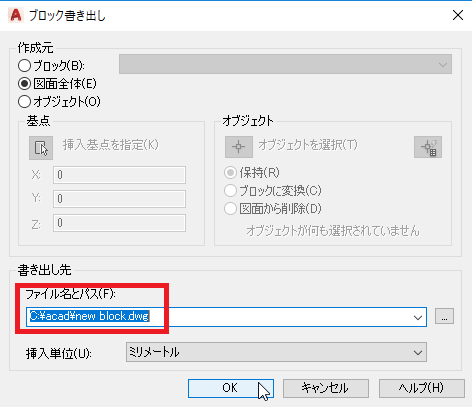Click the X coordinate input field

coord(119,175)
